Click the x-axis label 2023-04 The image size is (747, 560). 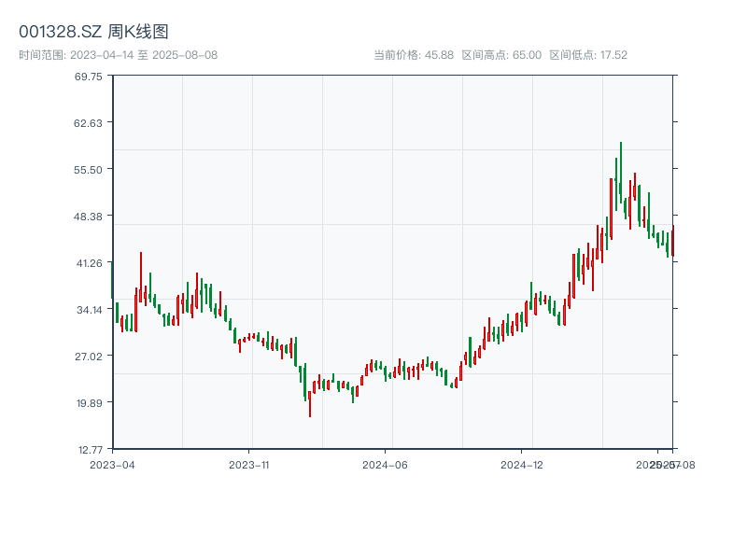tap(112, 465)
